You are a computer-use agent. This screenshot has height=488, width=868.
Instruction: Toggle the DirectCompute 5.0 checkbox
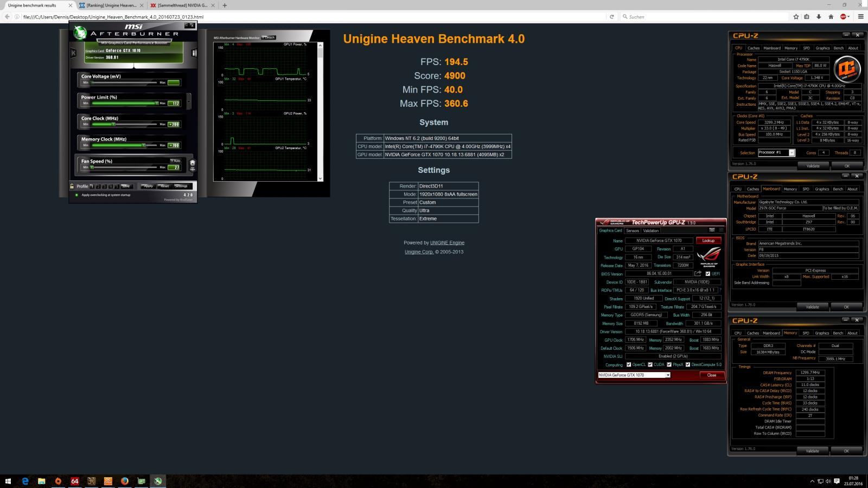pyautogui.click(x=688, y=365)
